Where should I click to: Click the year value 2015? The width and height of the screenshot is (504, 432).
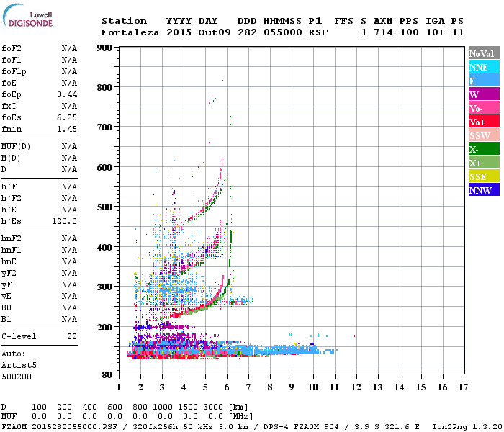click(x=179, y=32)
